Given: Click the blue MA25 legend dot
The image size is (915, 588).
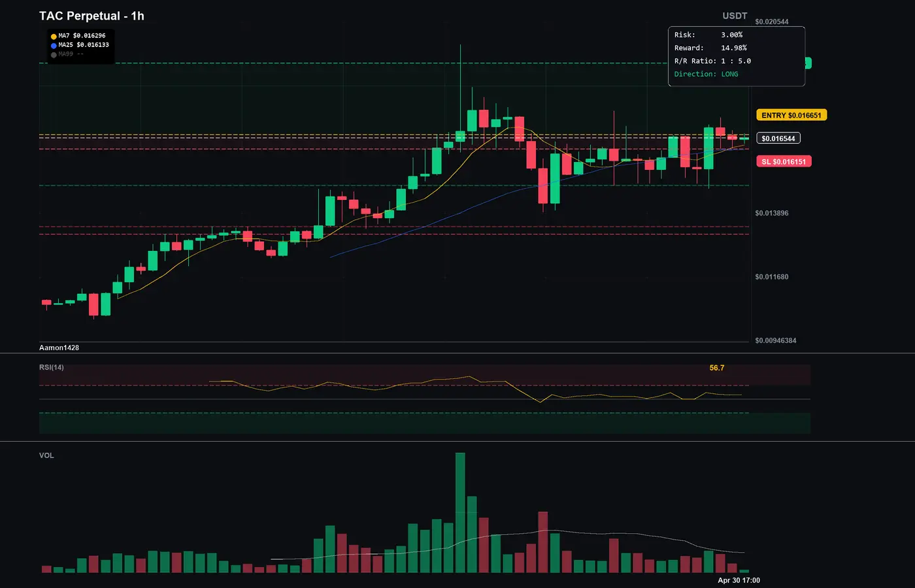Looking at the screenshot, I should point(54,46).
